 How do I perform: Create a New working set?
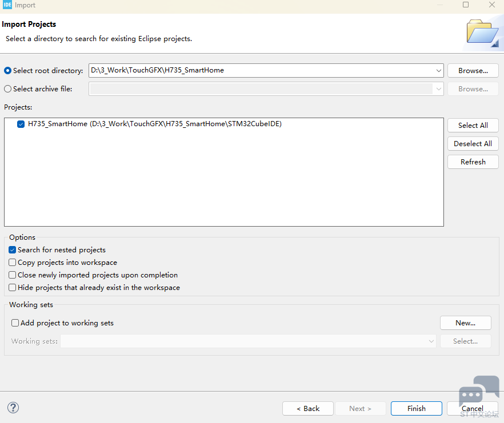[x=465, y=323]
